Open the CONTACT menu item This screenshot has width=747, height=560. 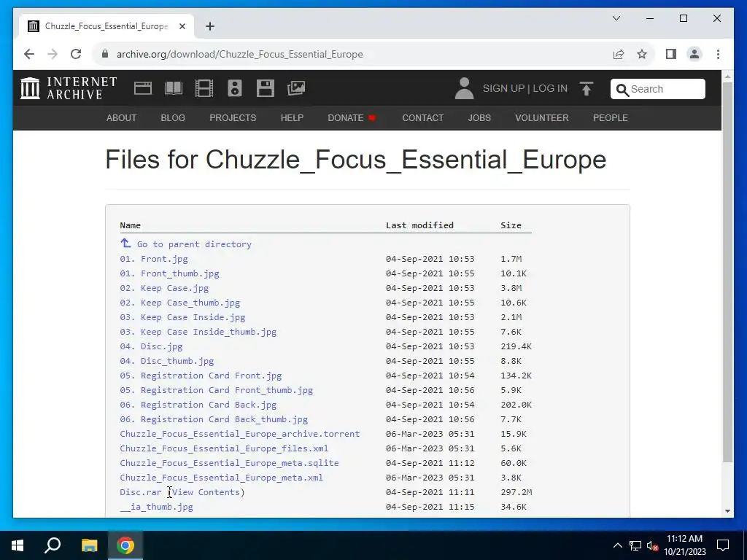422,117
